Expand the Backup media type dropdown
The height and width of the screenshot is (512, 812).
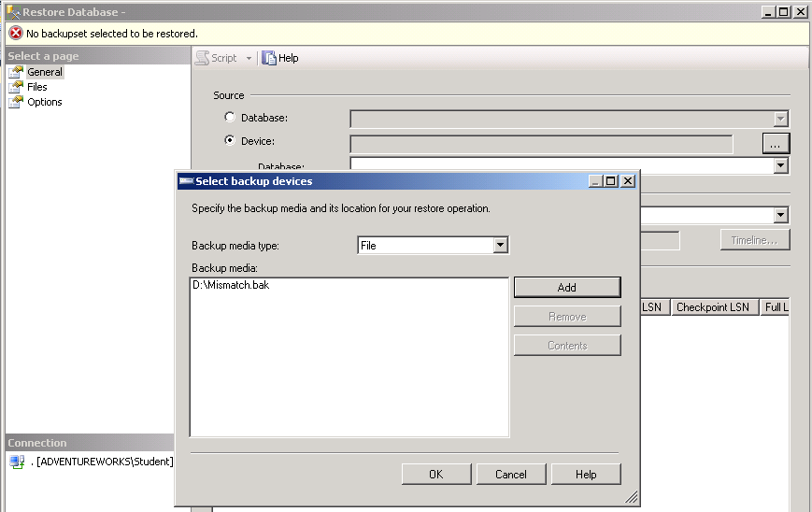click(x=501, y=245)
